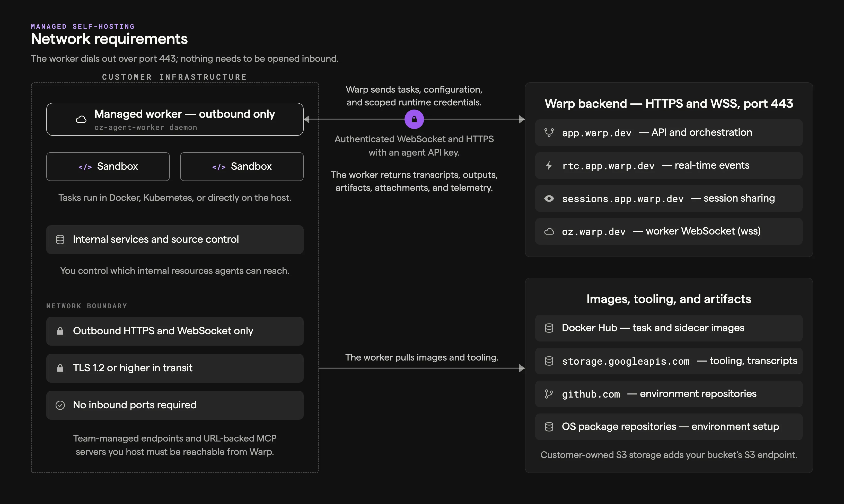Click the '— session sharing' description
844x504 pixels.
[733, 198]
